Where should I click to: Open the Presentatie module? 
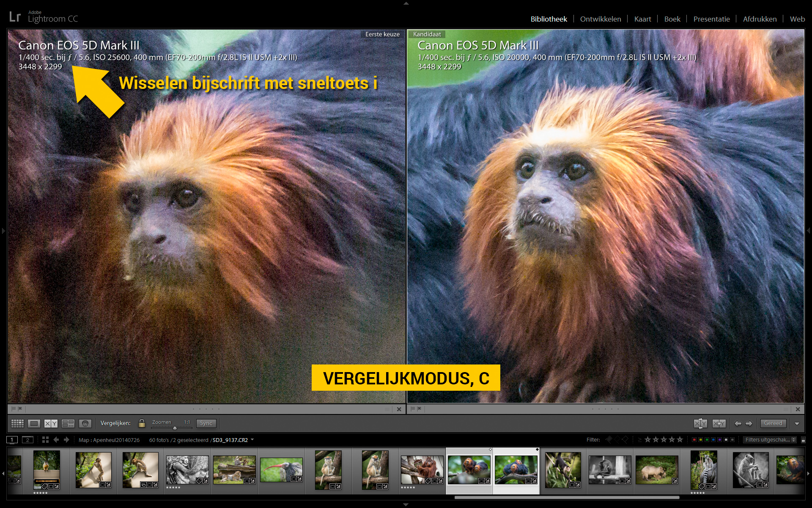711,19
